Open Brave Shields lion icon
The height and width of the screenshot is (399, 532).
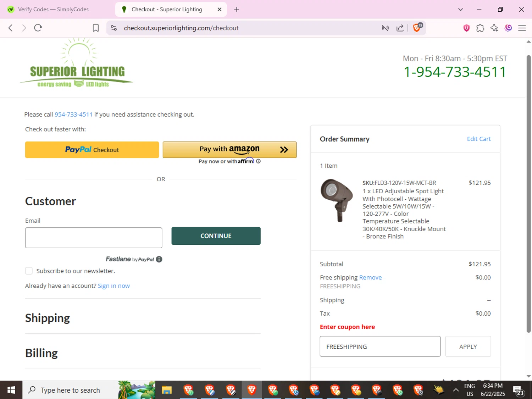tap(417, 28)
